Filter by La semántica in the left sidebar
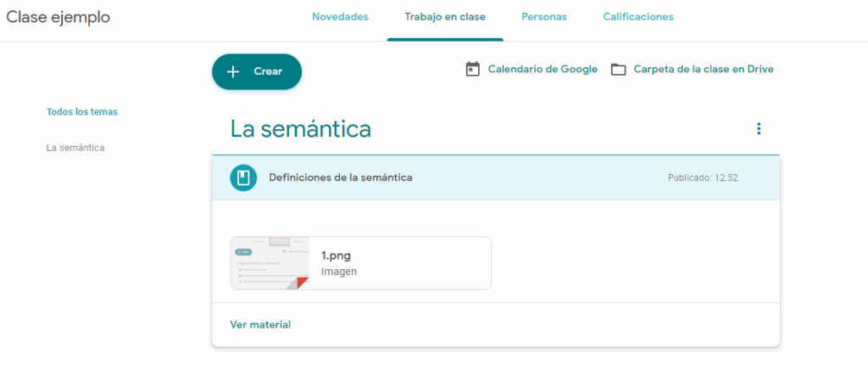Viewport: 868px width, 370px height. point(75,149)
